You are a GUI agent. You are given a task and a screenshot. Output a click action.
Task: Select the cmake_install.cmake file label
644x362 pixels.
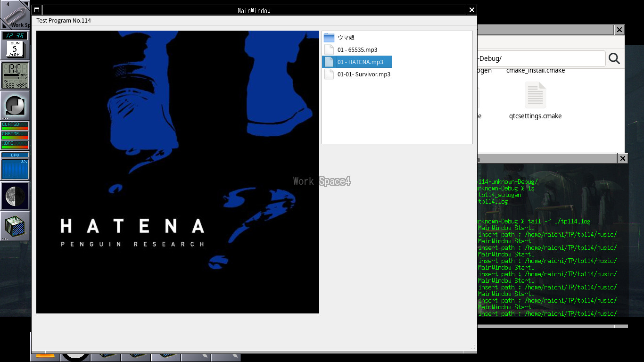(536, 70)
